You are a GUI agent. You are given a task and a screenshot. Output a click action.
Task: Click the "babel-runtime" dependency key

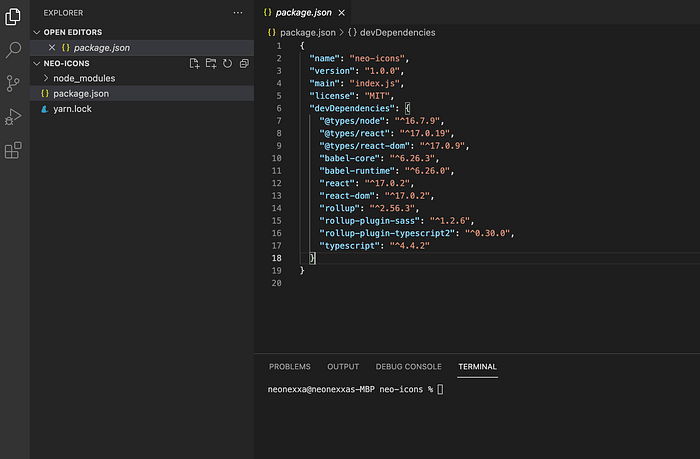click(x=357, y=171)
